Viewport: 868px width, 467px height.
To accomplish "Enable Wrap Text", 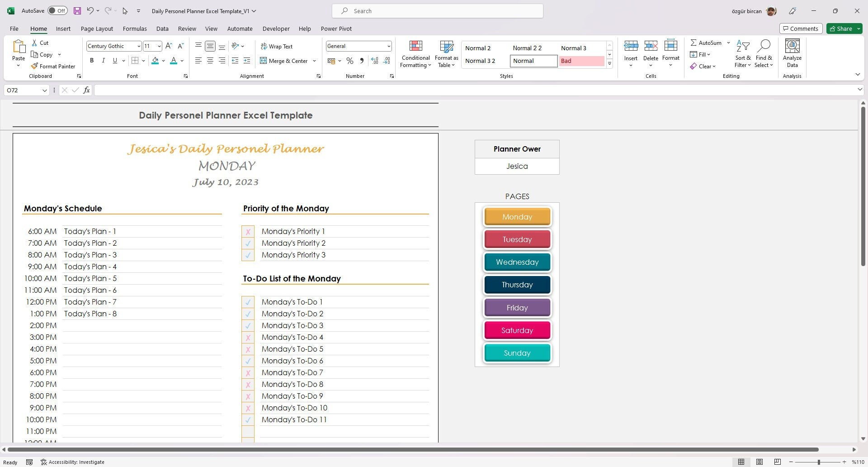I will 277,46.
